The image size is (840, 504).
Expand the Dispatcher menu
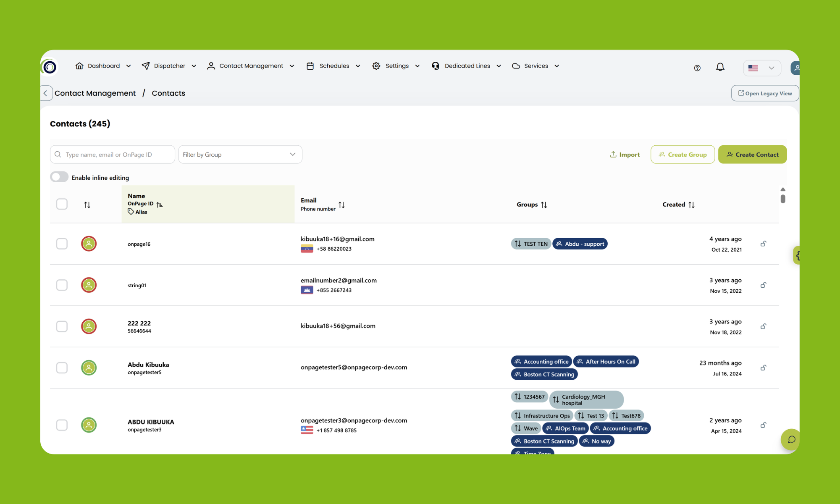[x=169, y=66]
